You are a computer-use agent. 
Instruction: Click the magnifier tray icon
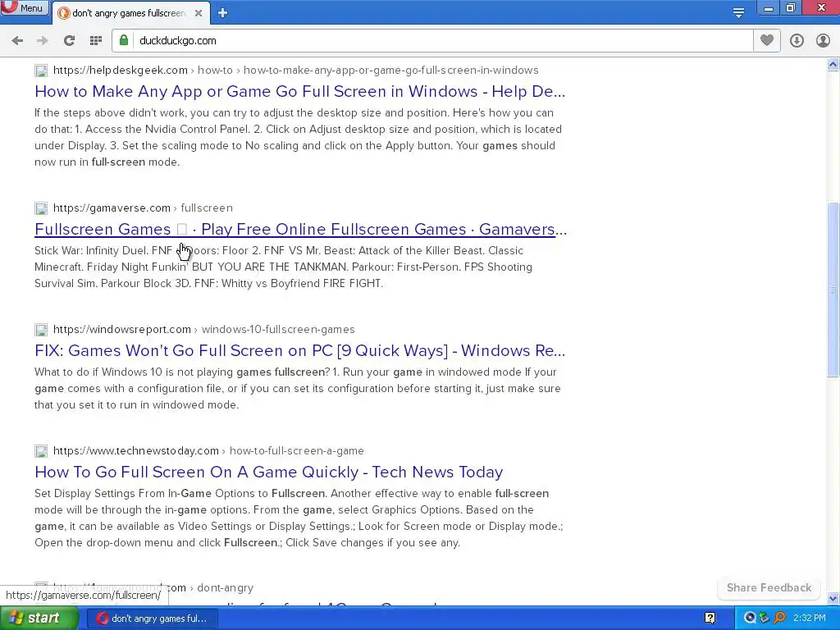coord(779,619)
